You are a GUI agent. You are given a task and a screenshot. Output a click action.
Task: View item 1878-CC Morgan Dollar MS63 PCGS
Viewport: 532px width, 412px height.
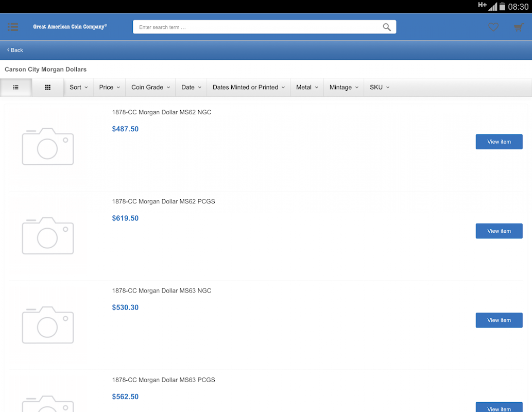point(499,407)
